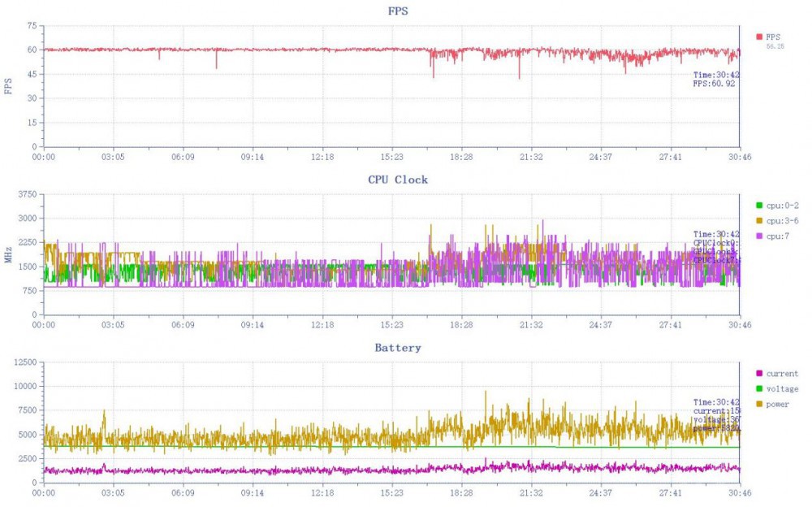
Task: Click the '75' tick on the FPS y-axis
Action: [x=32, y=26]
